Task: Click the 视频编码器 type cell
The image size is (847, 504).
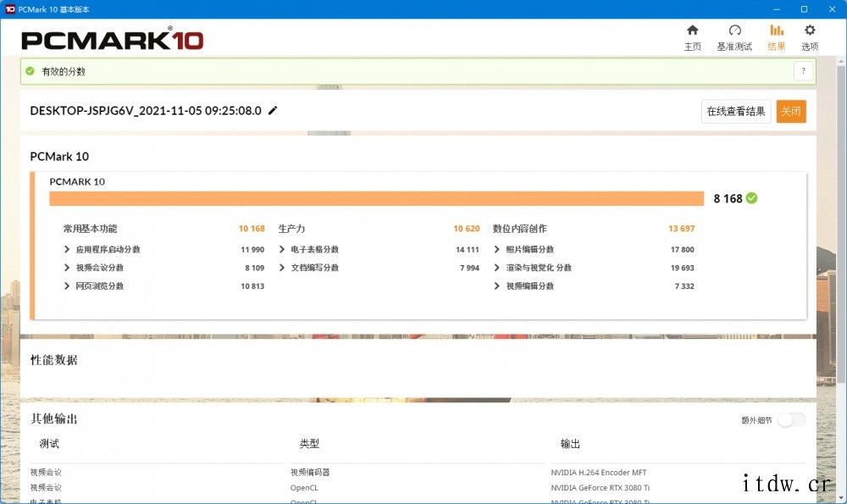Action: click(310, 472)
